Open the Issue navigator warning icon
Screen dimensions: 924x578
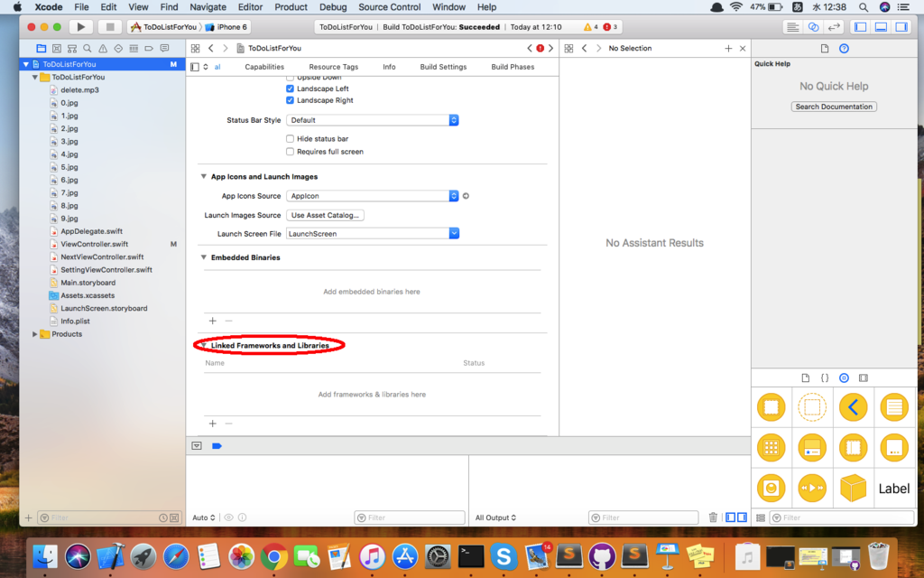[x=103, y=49]
